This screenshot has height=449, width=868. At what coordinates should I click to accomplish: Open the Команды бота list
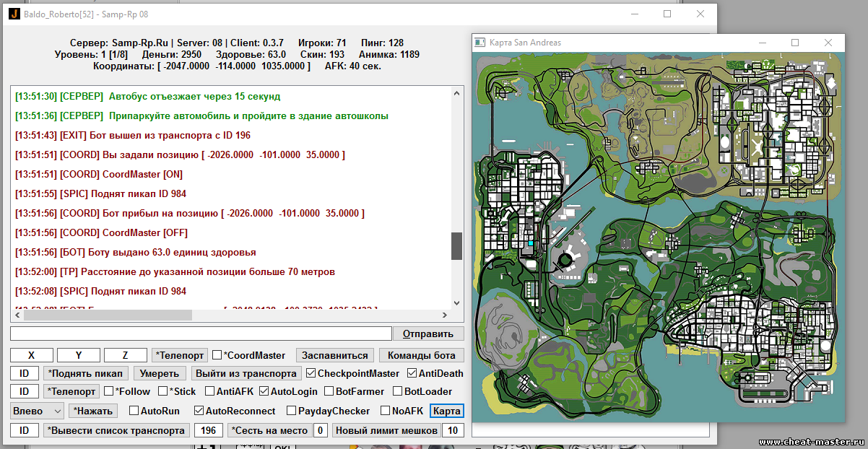click(422, 355)
